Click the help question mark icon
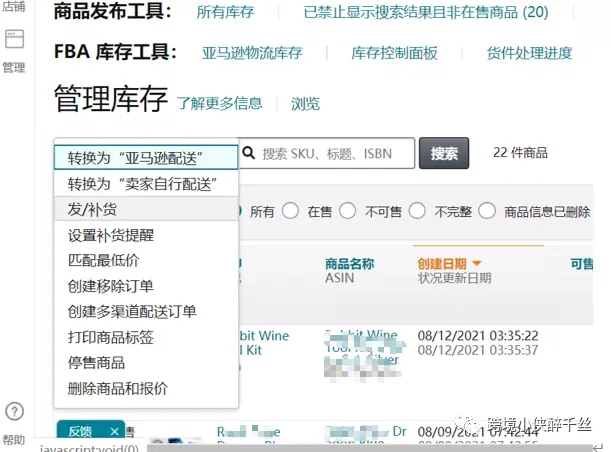611x452 pixels. (14, 411)
